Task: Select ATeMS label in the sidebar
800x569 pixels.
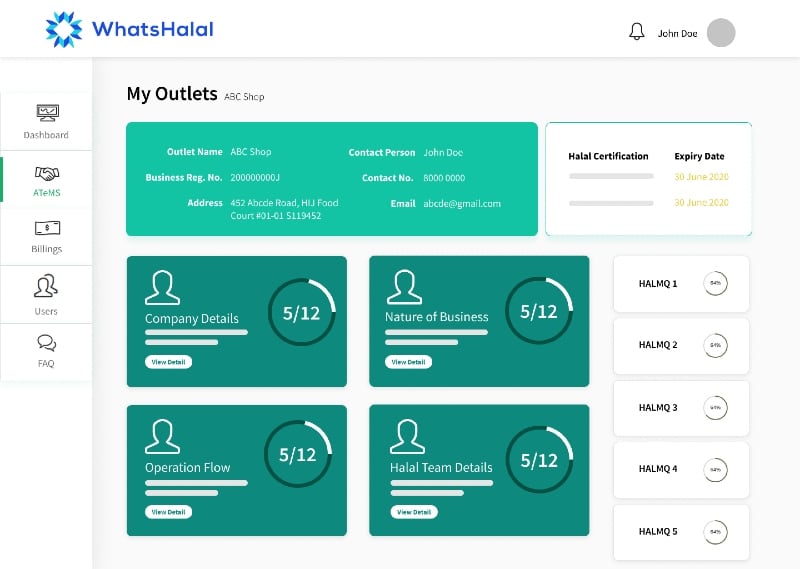Action: [46, 192]
